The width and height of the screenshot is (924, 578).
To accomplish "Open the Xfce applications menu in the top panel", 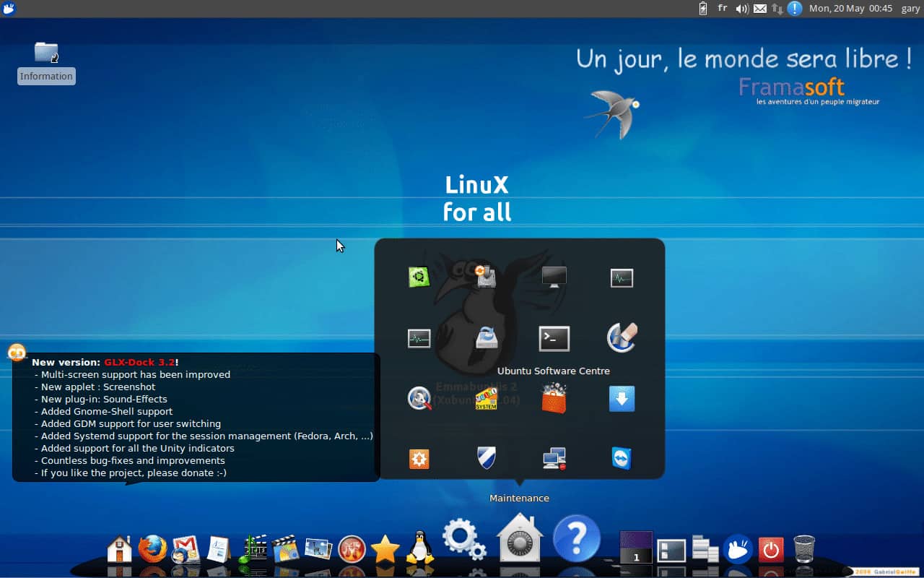I will tap(9, 9).
